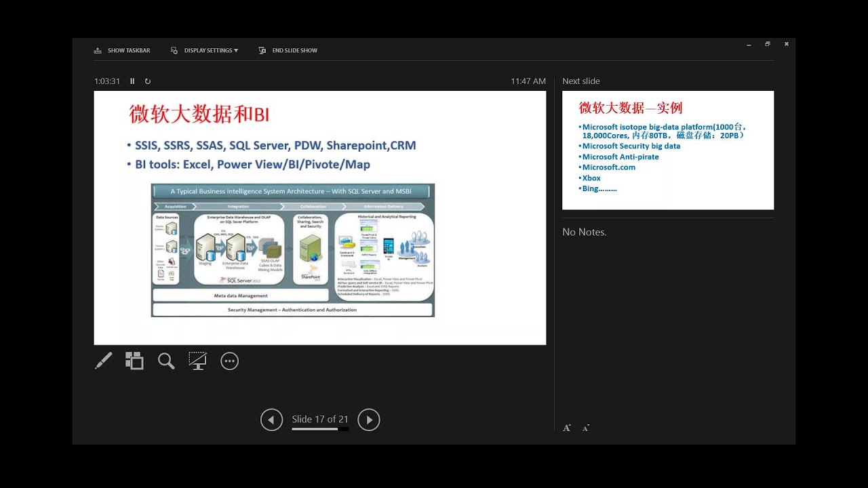
Task: Click the current slide view
Action: point(320,218)
